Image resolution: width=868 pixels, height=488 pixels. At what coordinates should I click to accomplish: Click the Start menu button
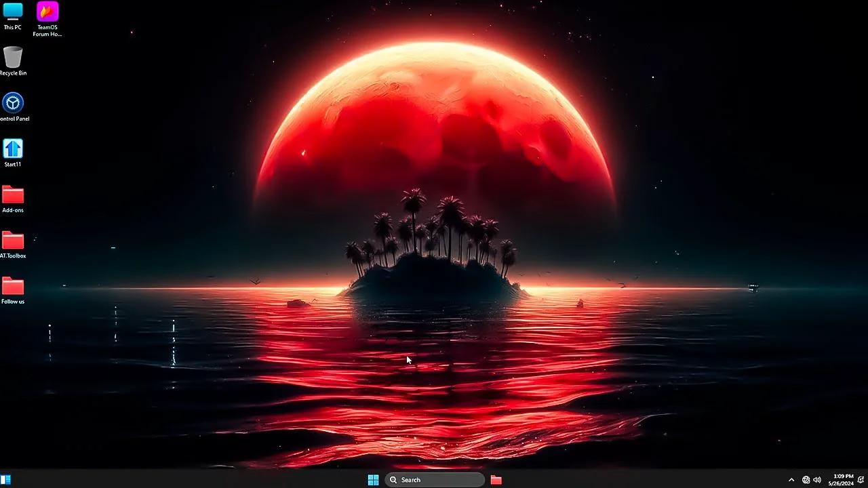pos(373,479)
